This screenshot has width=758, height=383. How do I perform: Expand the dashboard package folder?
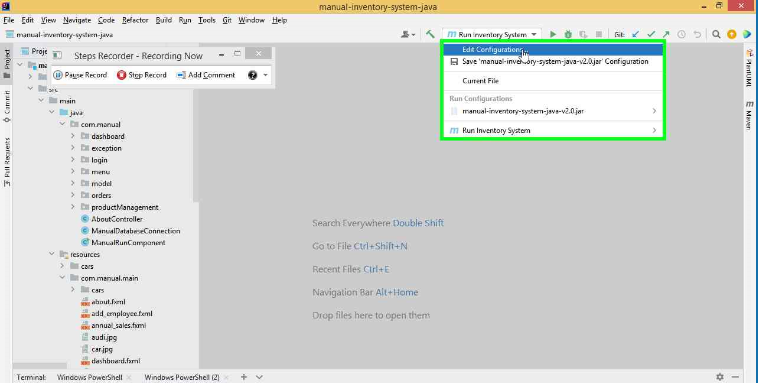[x=73, y=136]
